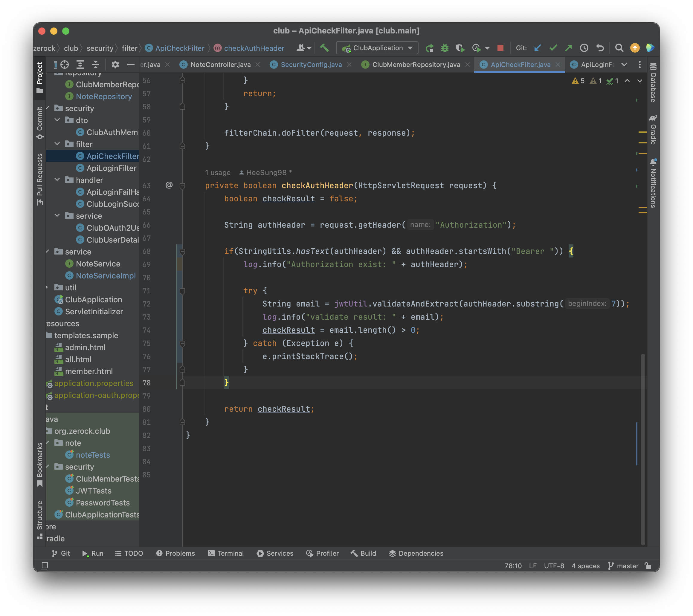Click the Build project hammer icon
This screenshot has height=616, width=693.
click(324, 48)
